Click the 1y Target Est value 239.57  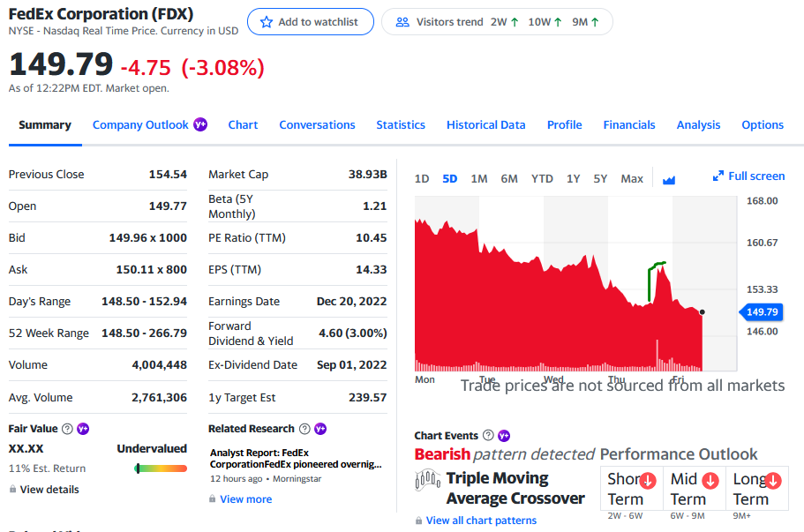coord(368,398)
